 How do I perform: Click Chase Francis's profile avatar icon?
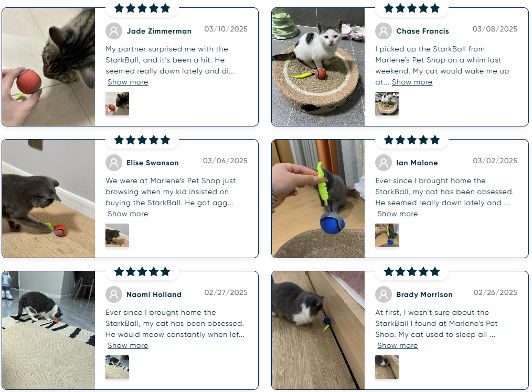pos(384,31)
